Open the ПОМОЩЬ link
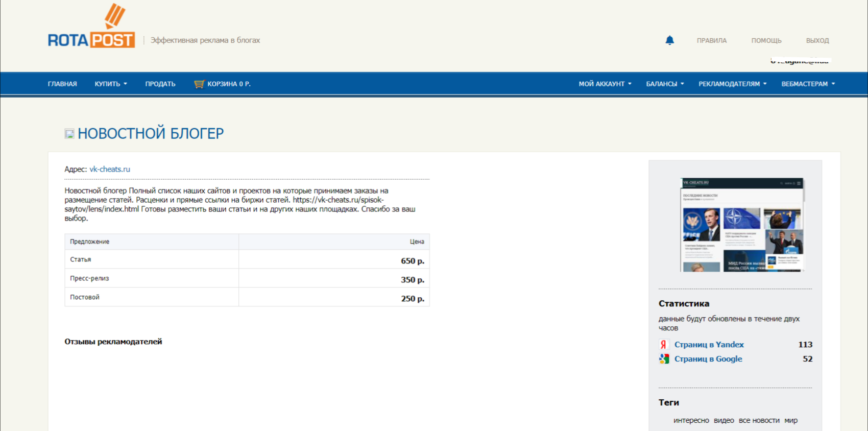The image size is (868, 431). click(x=766, y=40)
